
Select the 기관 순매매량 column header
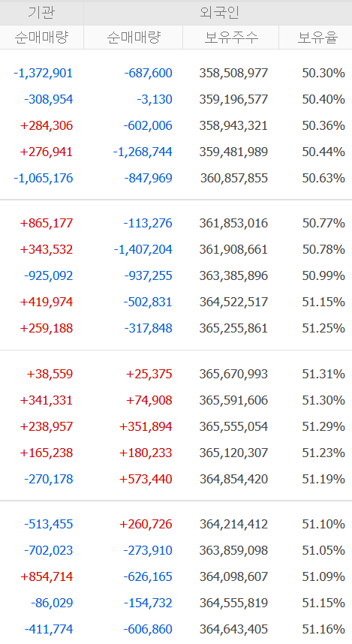(x=41, y=38)
